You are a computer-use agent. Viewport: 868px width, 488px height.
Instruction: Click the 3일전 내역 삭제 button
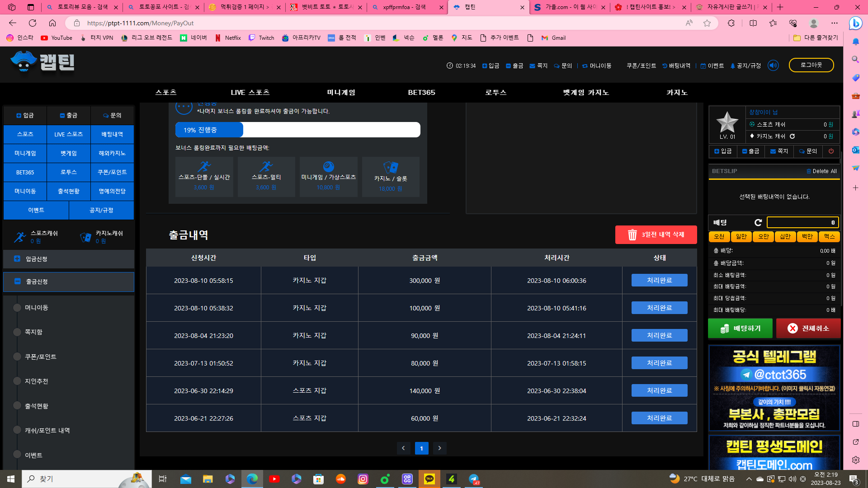[656, 235]
